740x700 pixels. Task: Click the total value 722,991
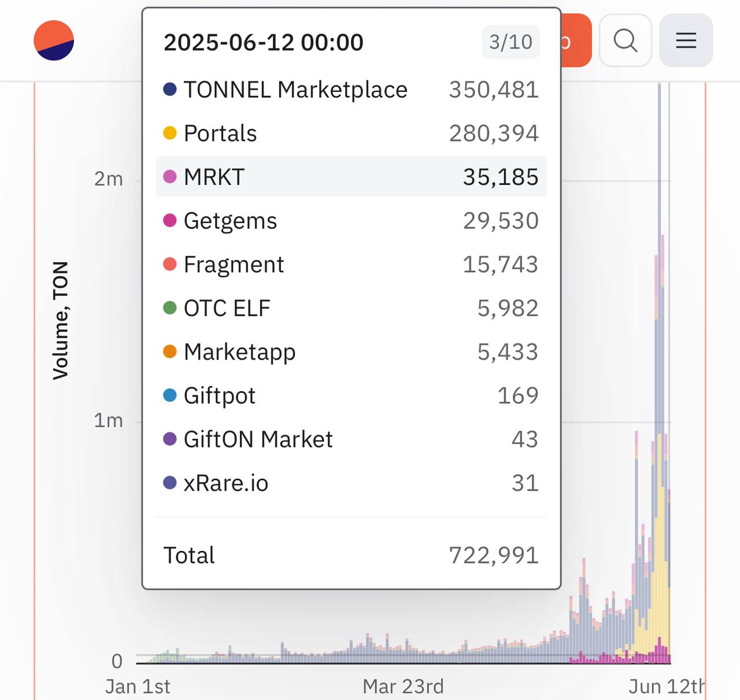494,555
